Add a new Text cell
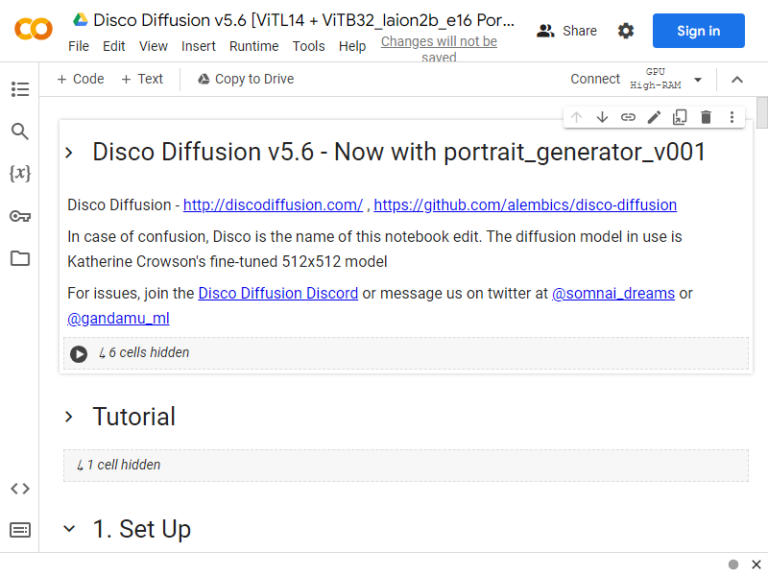This screenshot has height=576, width=768. click(142, 79)
